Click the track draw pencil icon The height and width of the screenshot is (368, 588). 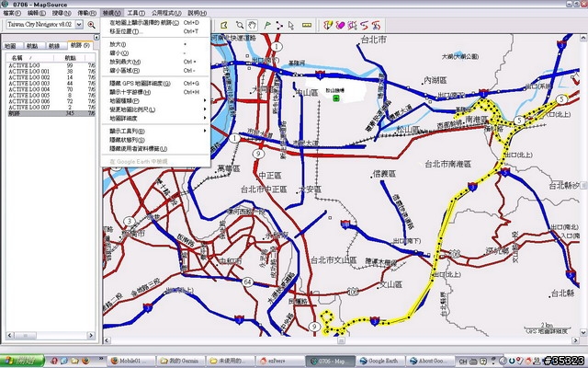tap(328, 25)
